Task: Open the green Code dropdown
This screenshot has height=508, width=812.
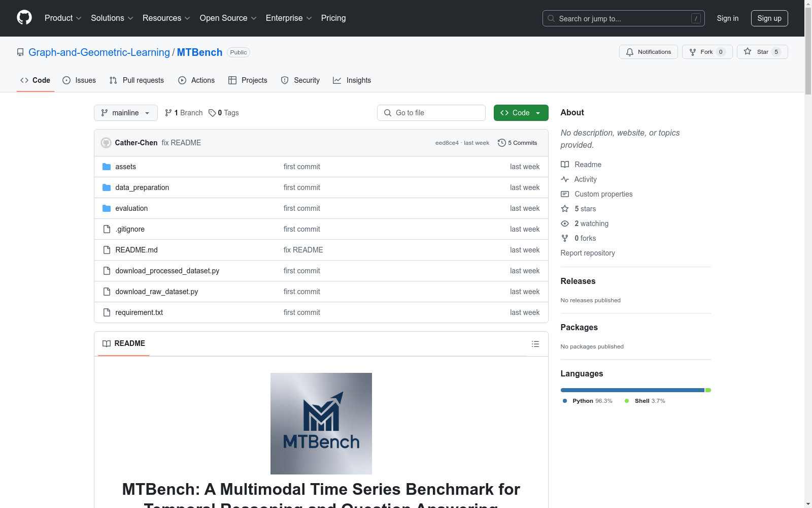Action: click(521, 113)
